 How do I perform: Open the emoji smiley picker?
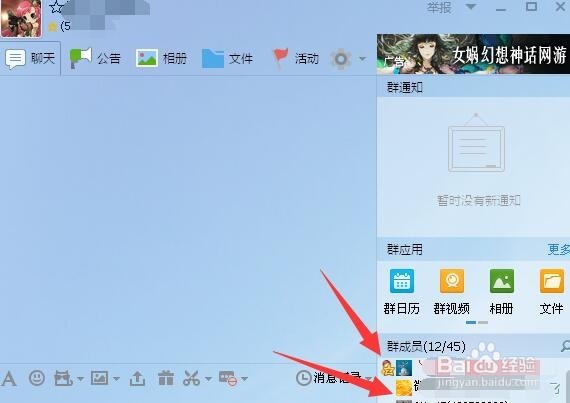[37, 378]
